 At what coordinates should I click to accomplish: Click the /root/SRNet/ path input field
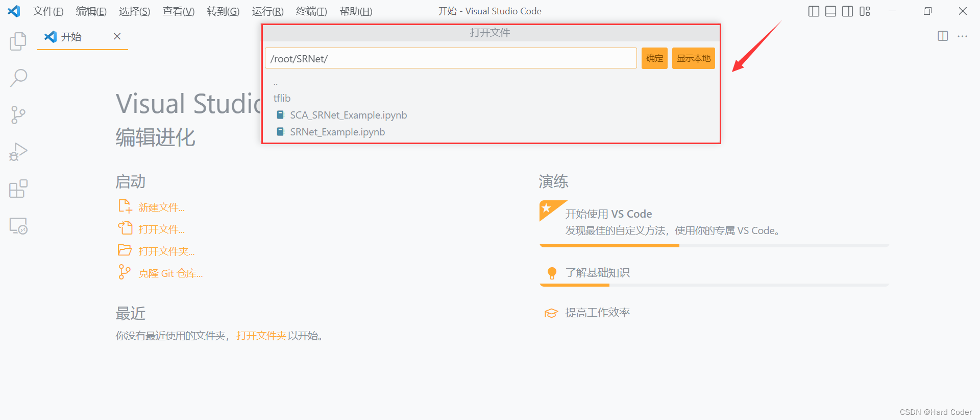451,58
